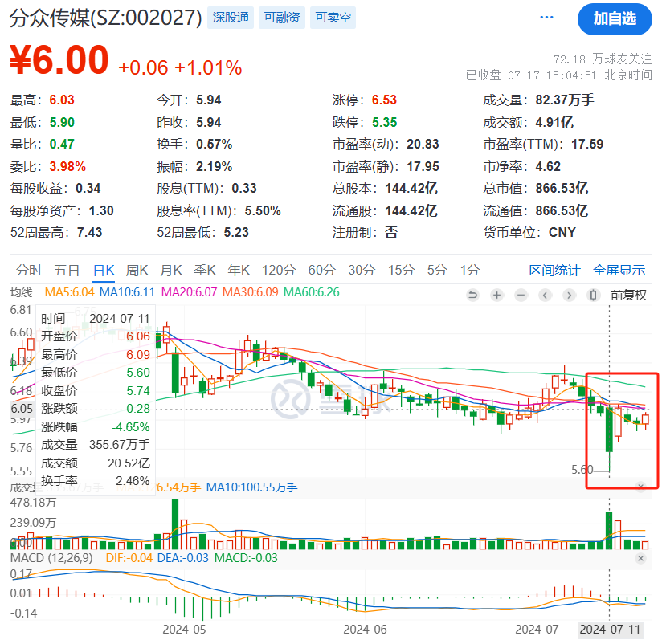This screenshot has height=644, width=662.
Task: Click the 涨停 6.53 value
Action: point(384,100)
